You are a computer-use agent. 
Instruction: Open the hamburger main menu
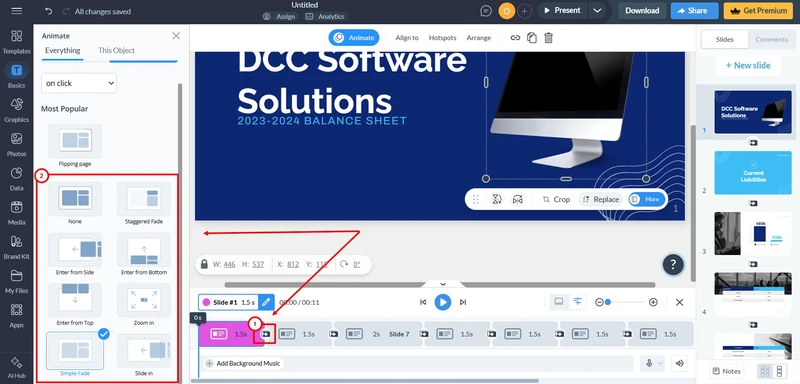[16, 11]
